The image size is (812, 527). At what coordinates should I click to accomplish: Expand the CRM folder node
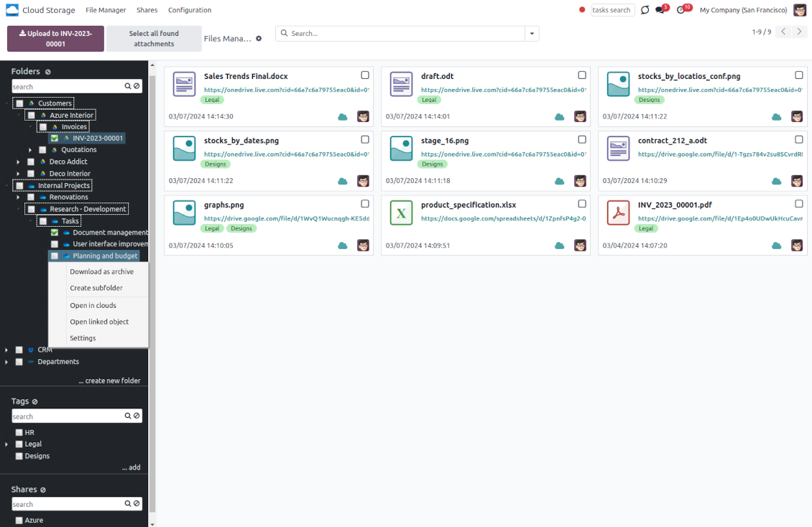click(6, 350)
